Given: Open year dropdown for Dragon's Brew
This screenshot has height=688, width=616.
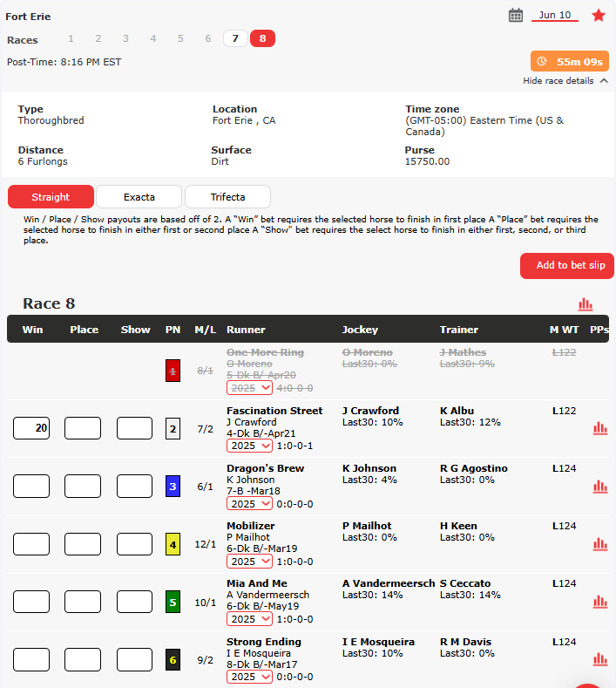Looking at the screenshot, I should [x=249, y=504].
